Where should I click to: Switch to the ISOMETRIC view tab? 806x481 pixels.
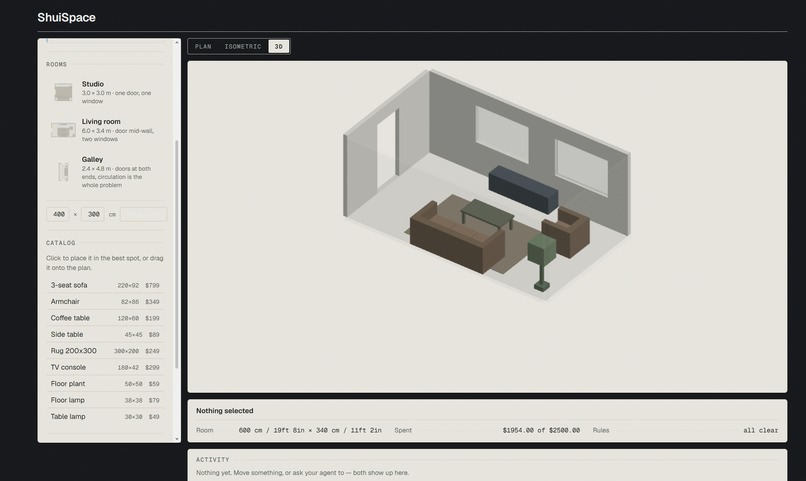pyautogui.click(x=243, y=46)
